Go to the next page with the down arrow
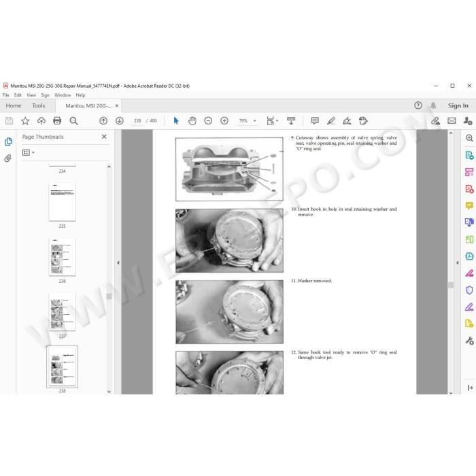The image size is (476, 476). coord(119,121)
